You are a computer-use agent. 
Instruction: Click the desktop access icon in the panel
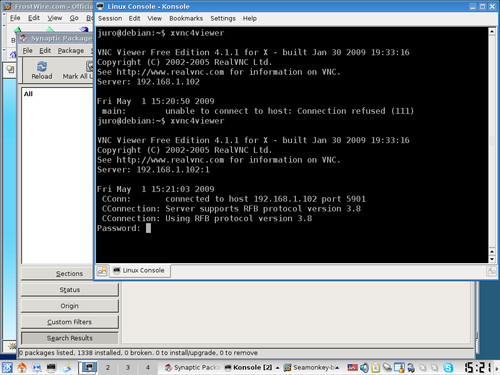37,367
